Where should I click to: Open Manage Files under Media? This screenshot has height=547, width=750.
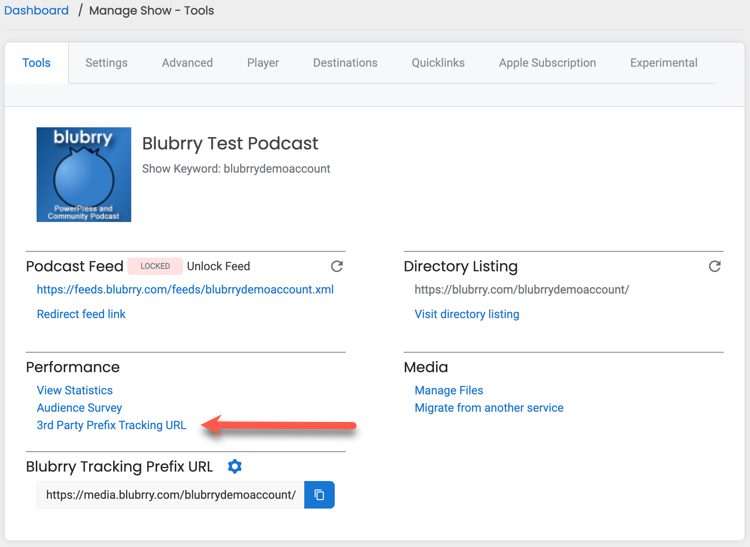click(x=449, y=390)
